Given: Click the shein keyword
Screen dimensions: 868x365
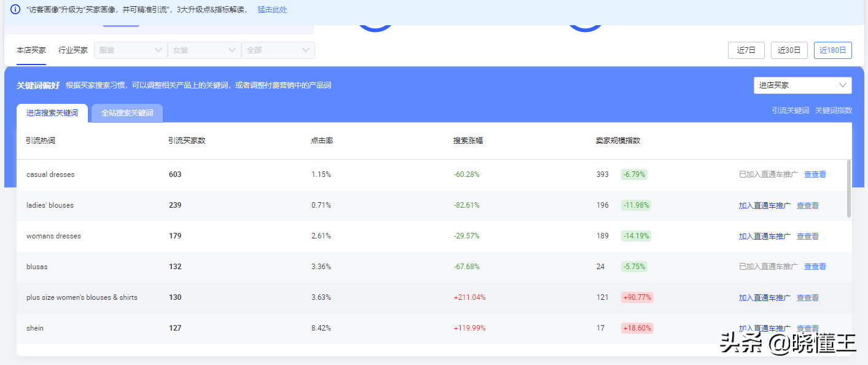Looking at the screenshot, I should [x=35, y=328].
